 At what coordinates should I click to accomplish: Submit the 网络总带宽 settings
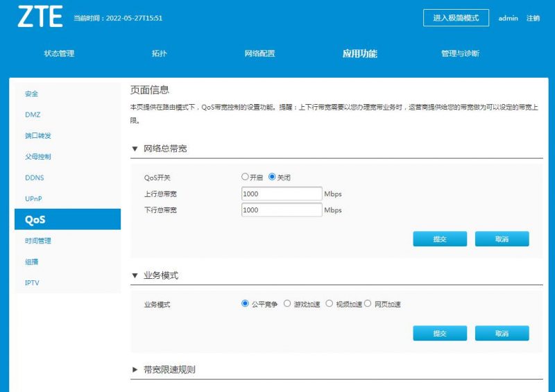pyautogui.click(x=439, y=239)
